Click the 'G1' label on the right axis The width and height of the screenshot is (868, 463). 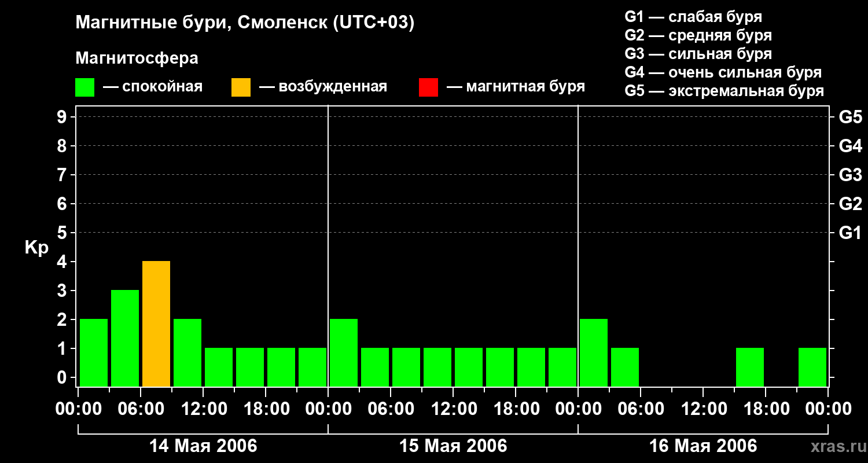tap(851, 233)
